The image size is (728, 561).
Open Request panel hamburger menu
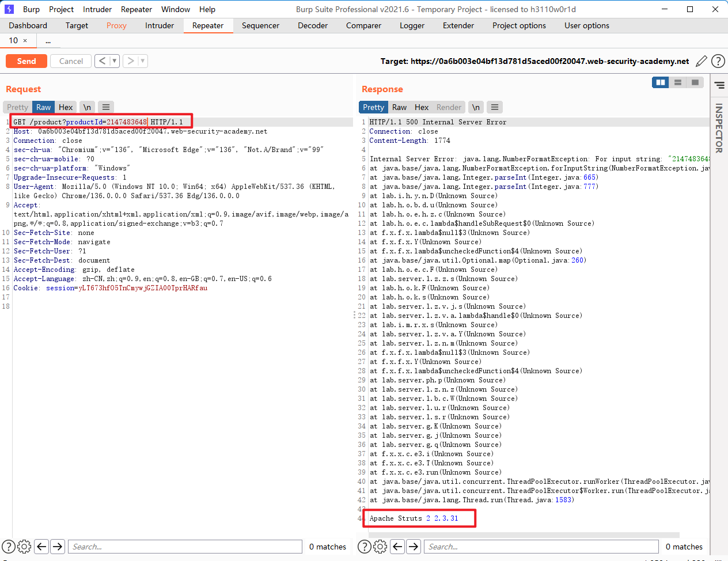point(106,107)
